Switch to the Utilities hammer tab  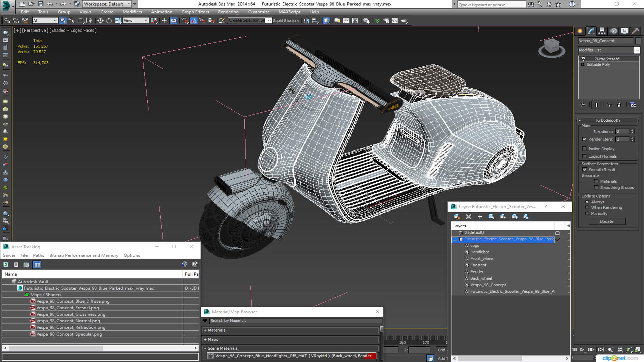pos(635,31)
